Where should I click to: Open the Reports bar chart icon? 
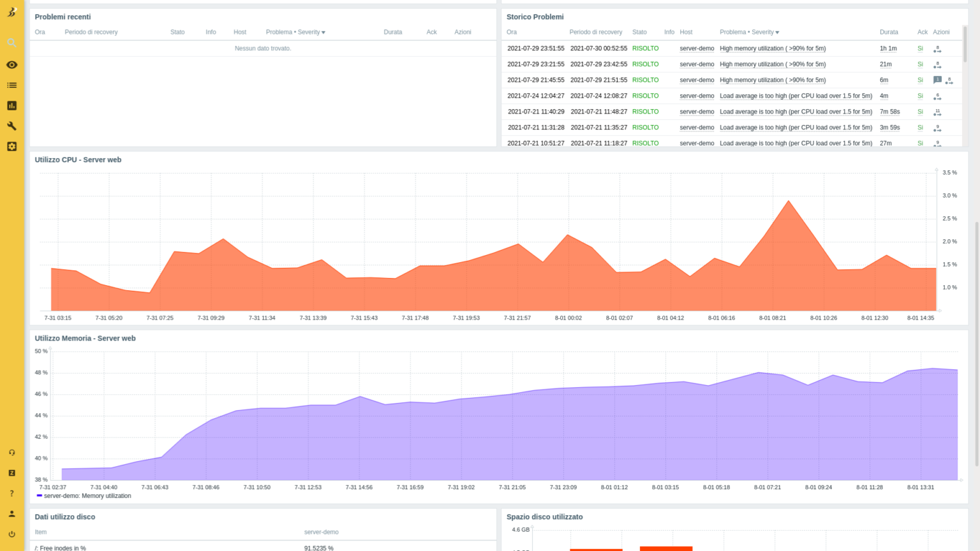click(11, 106)
